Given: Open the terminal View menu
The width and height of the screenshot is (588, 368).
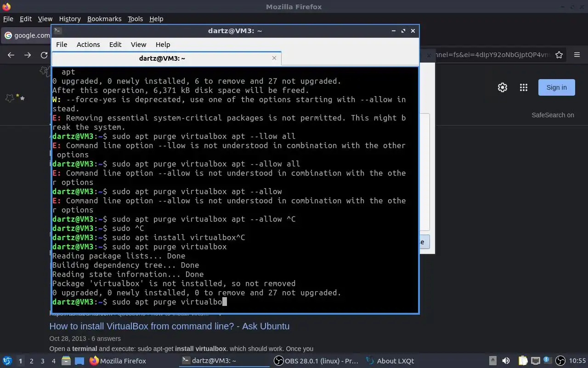Looking at the screenshot, I should (138, 45).
